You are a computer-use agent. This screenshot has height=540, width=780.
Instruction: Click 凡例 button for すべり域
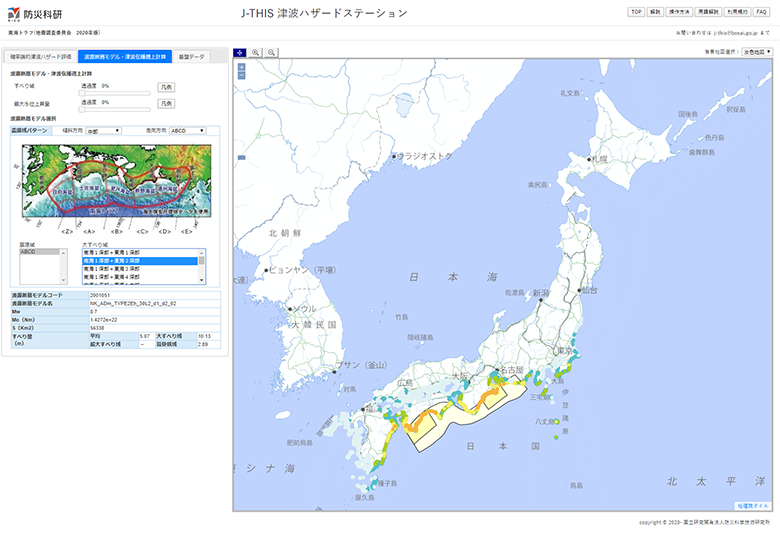[x=166, y=88]
